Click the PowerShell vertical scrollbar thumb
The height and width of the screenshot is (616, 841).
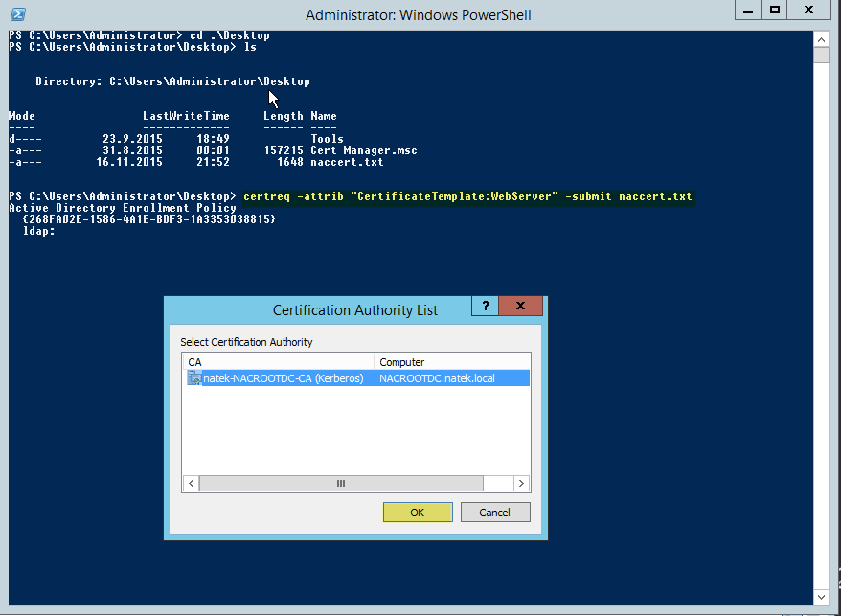[821, 56]
